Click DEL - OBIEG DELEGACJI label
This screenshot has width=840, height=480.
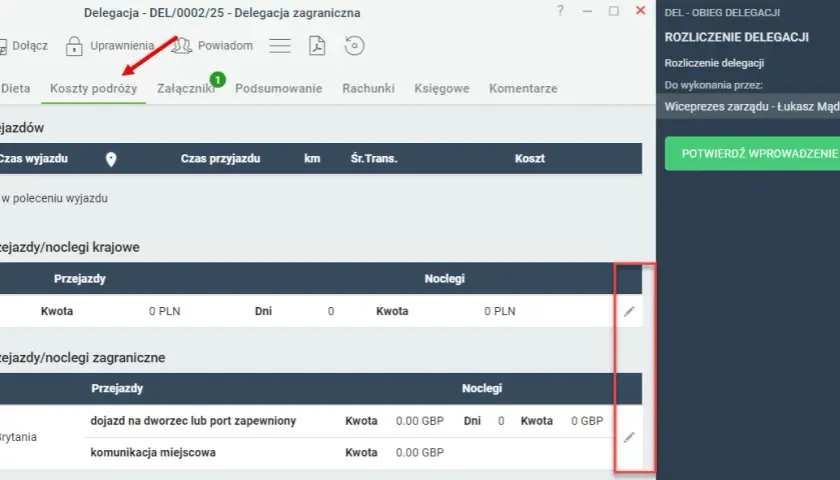tap(722, 12)
